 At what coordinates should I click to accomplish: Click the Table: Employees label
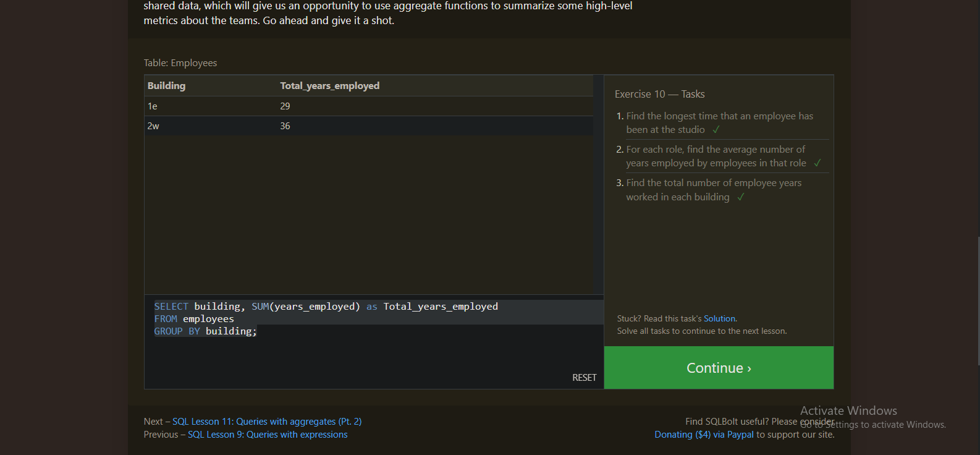(180, 63)
